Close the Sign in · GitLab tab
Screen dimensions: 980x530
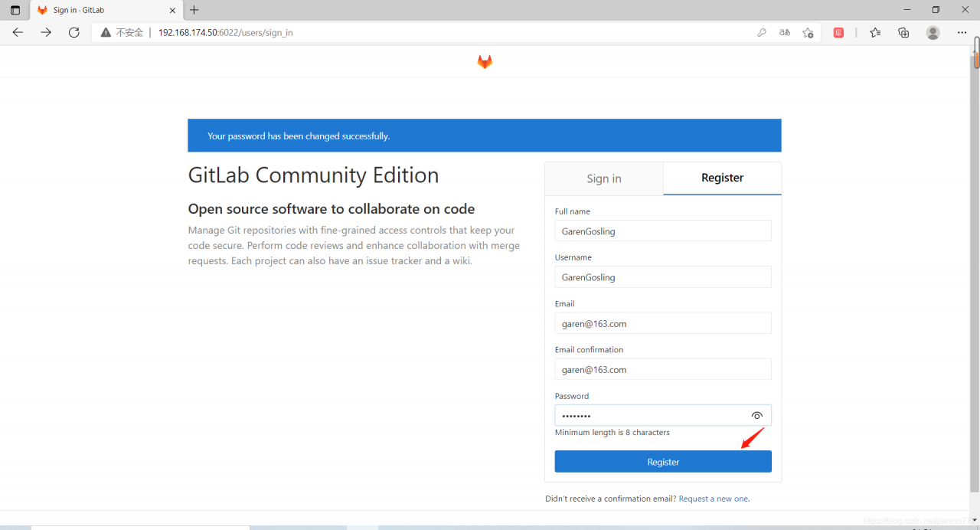[172, 10]
